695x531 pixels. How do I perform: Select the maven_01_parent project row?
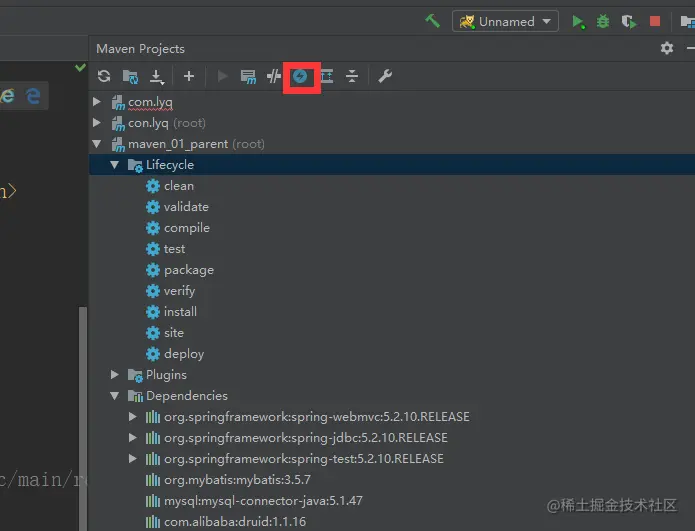pyautogui.click(x=392, y=144)
